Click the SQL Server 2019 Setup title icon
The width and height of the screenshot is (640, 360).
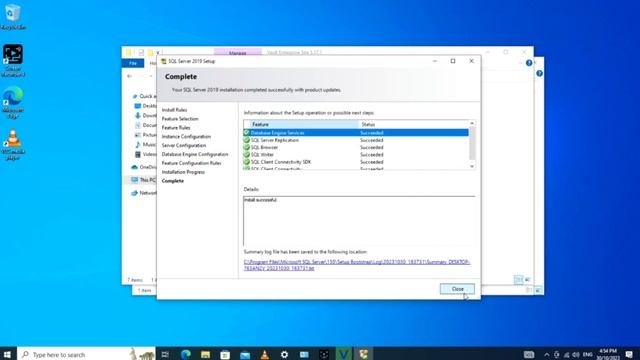(164, 61)
